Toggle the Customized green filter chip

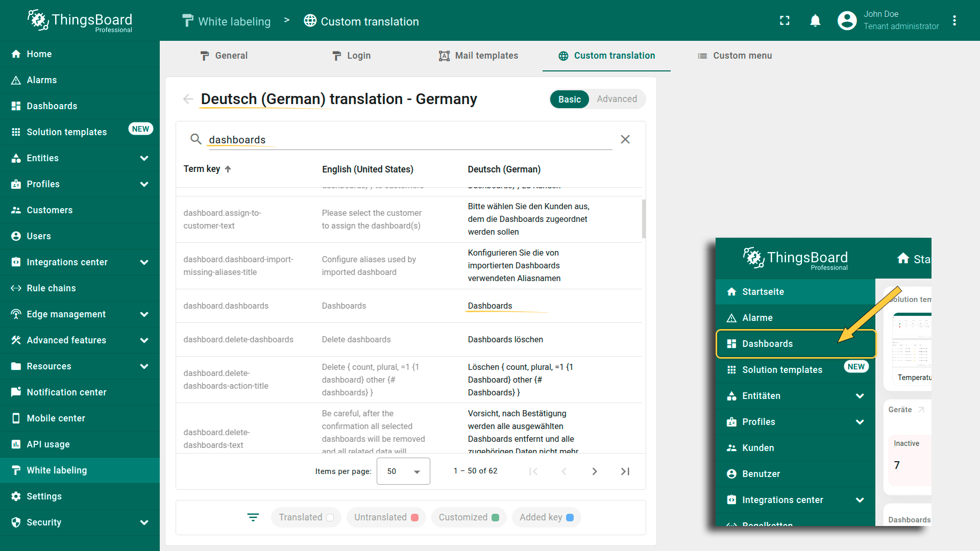point(469,517)
